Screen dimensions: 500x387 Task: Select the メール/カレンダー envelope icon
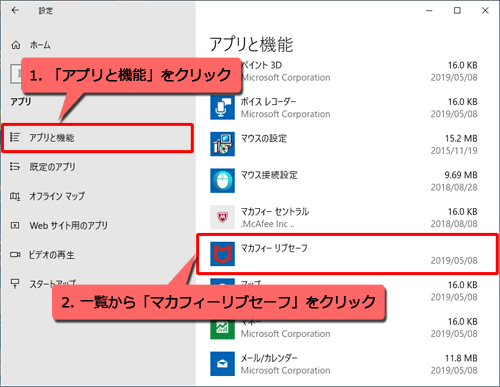(222, 364)
